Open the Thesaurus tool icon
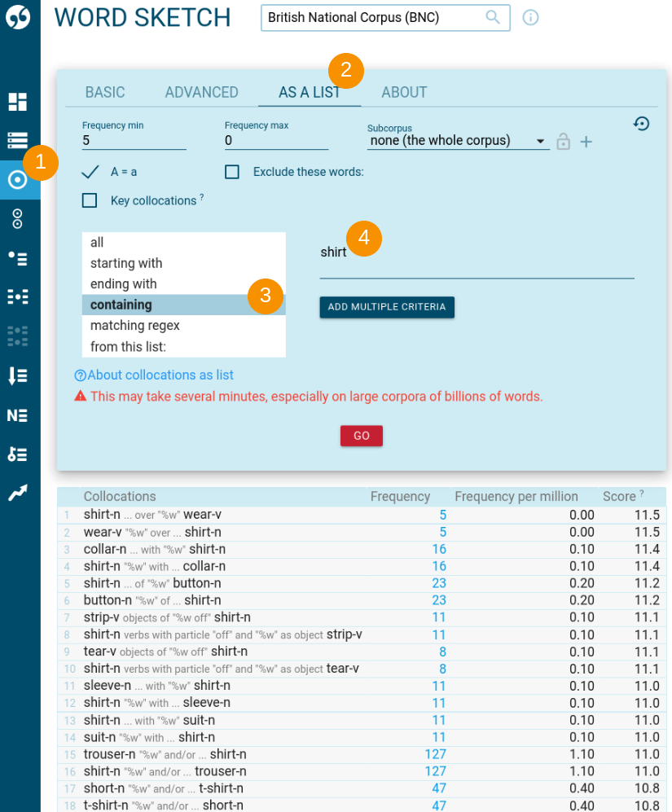This screenshot has width=672, height=812. pyautogui.click(x=18, y=258)
